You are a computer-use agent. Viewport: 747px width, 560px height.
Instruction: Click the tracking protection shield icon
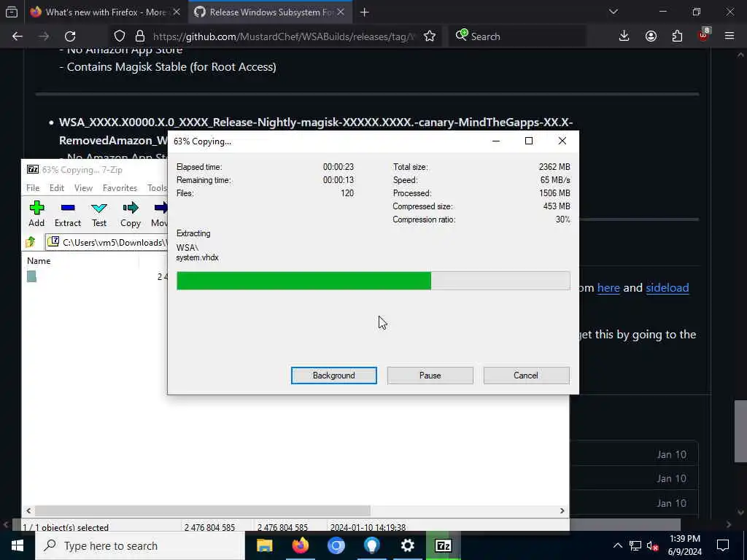click(120, 36)
